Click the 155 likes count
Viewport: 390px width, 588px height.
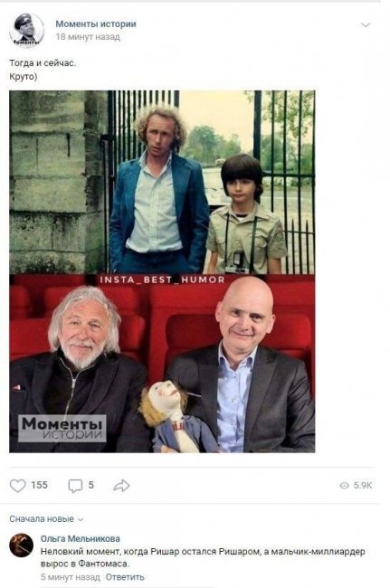(39, 485)
